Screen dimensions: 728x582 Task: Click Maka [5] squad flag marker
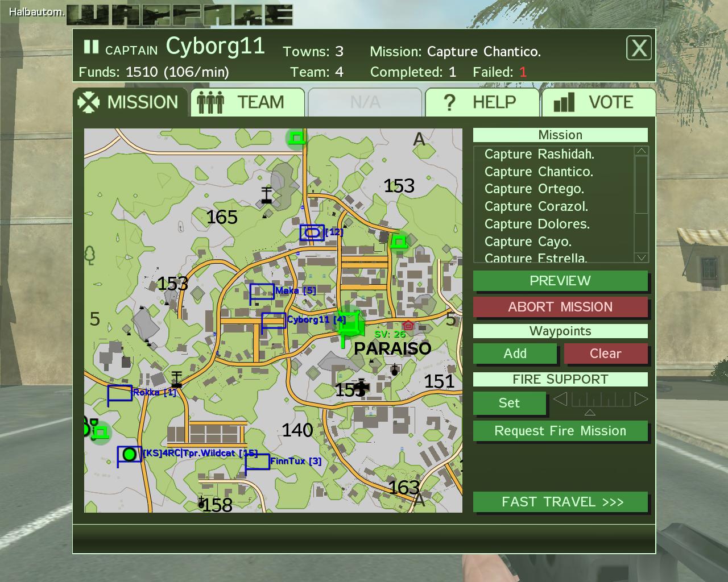pos(262,293)
